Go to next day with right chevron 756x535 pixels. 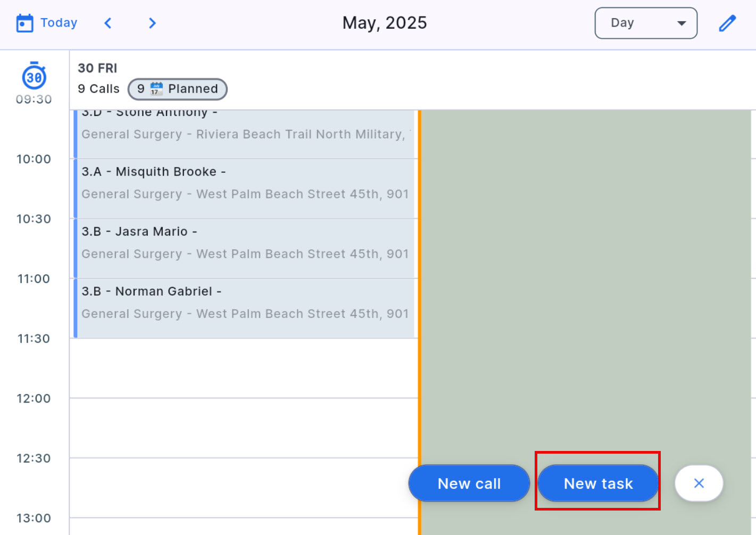(152, 23)
